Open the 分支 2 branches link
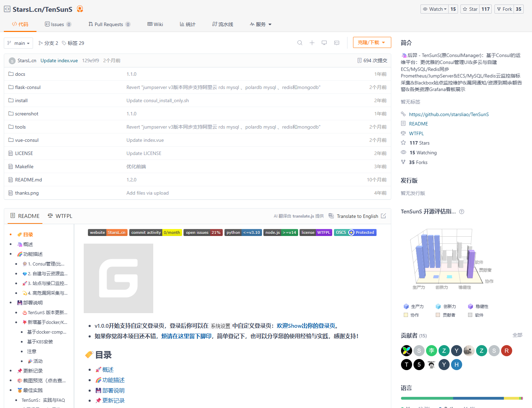This screenshot has width=532, height=408. tap(48, 43)
